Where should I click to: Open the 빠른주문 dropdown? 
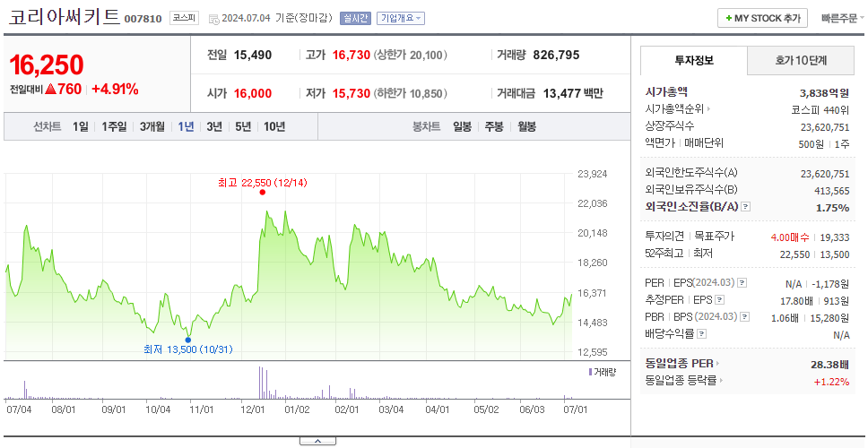[x=843, y=18]
